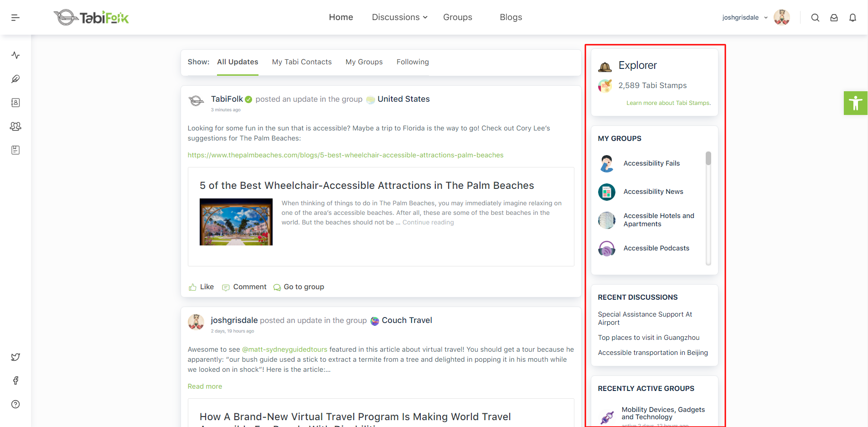Open the Groups menu item

458,17
